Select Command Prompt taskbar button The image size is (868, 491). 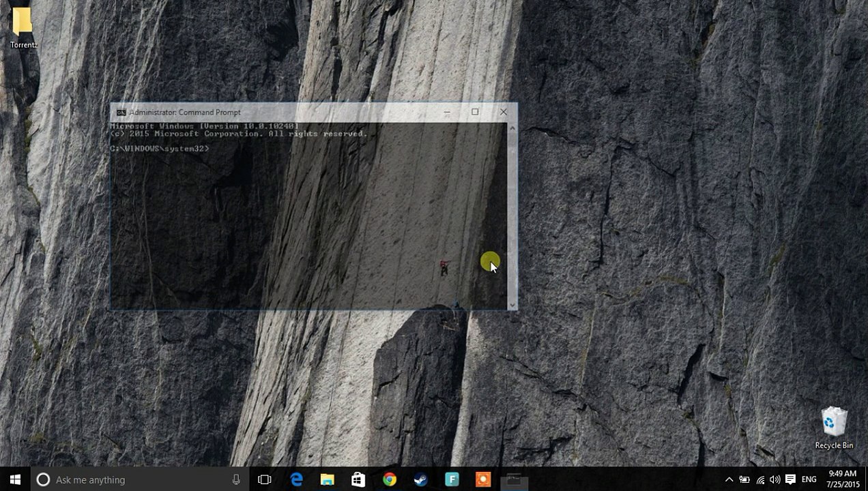click(x=514, y=479)
